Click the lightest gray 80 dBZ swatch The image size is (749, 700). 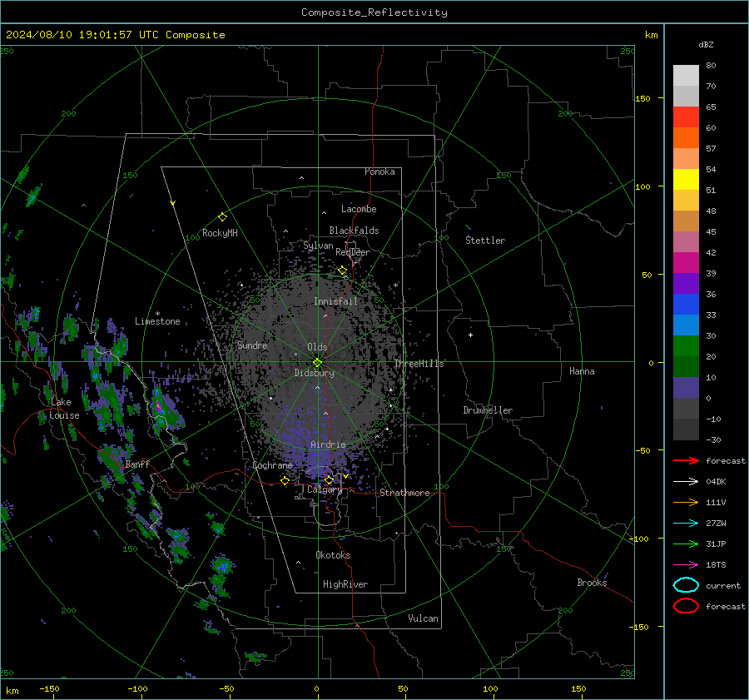tap(686, 75)
